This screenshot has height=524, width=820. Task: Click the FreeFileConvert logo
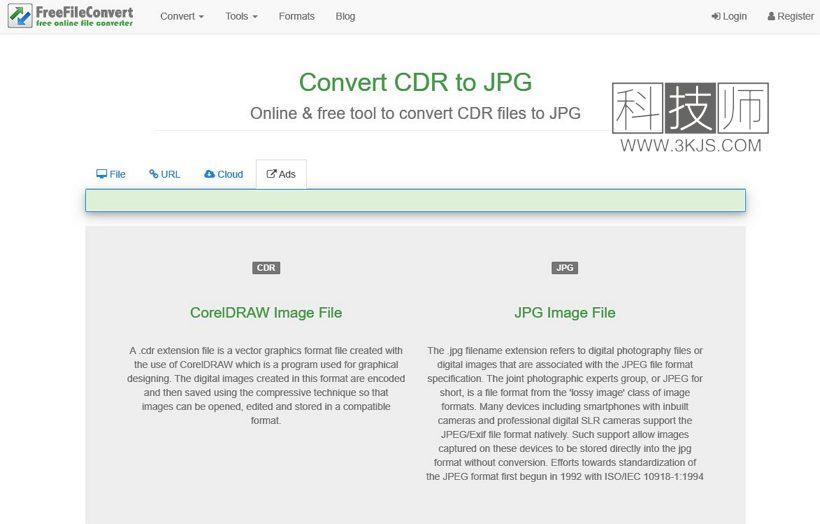pyautogui.click(x=71, y=16)
